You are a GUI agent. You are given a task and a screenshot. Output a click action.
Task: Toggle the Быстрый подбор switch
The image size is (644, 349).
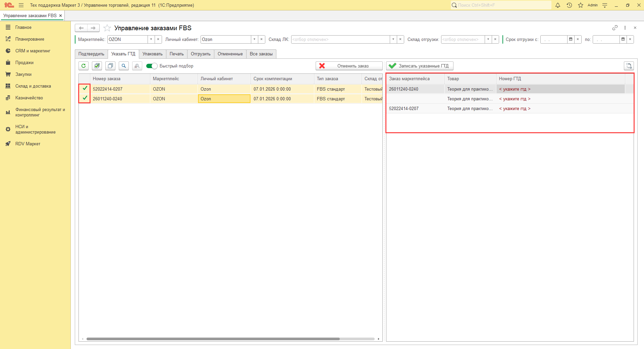(152, 66)
